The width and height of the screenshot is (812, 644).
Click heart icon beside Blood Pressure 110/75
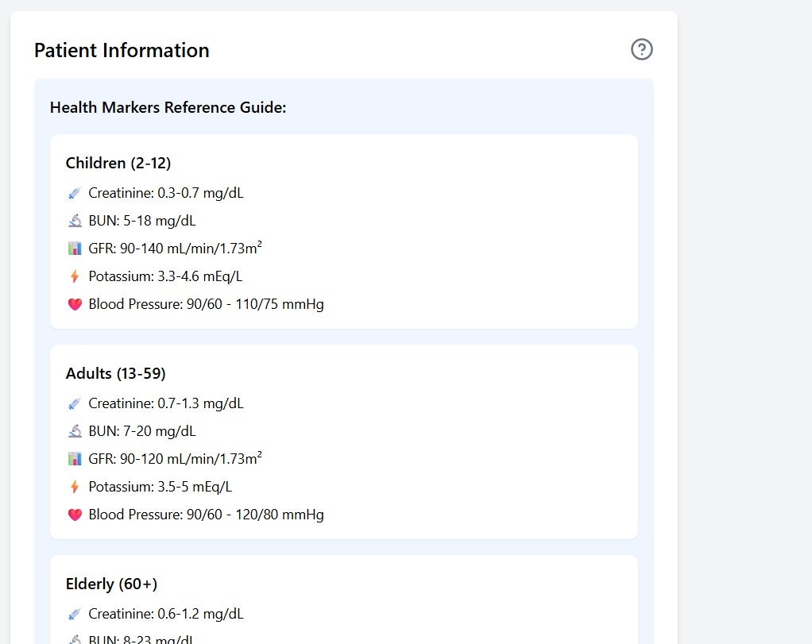pyautogui.click(x=75, y=304)
